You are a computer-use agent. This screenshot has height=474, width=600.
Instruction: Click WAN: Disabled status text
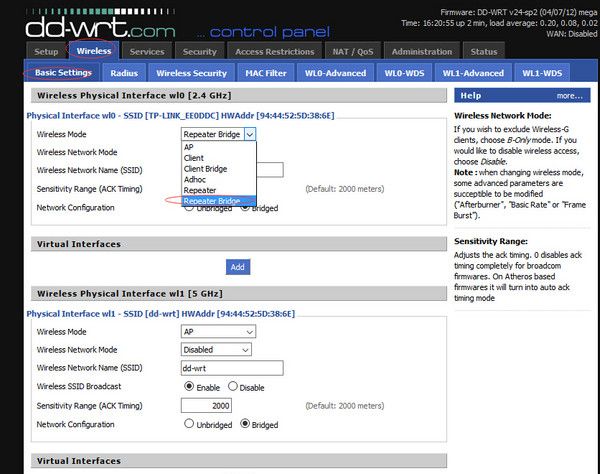pyautogui.click(x=572, y=34)
